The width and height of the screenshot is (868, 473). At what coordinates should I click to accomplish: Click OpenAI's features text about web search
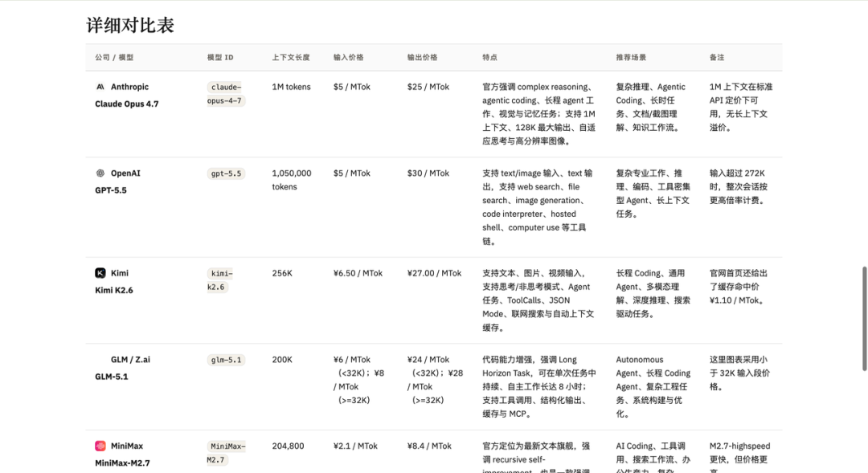(538, 207)
